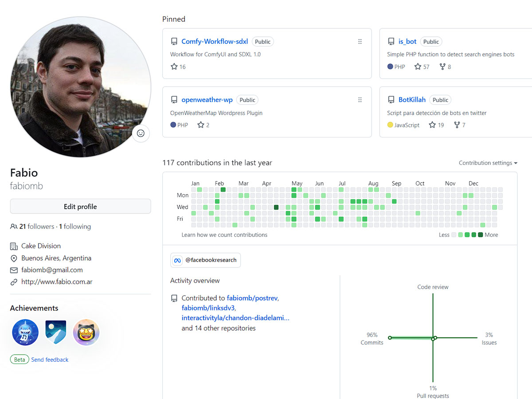Click the Edit profile button

pos(80,207)
